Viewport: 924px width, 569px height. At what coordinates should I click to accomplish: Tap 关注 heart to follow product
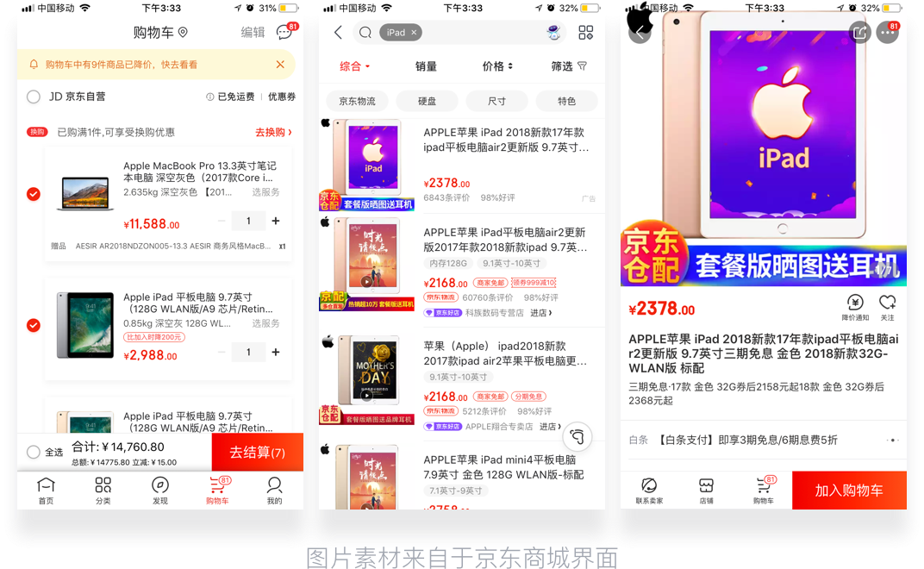click(888, 307)
